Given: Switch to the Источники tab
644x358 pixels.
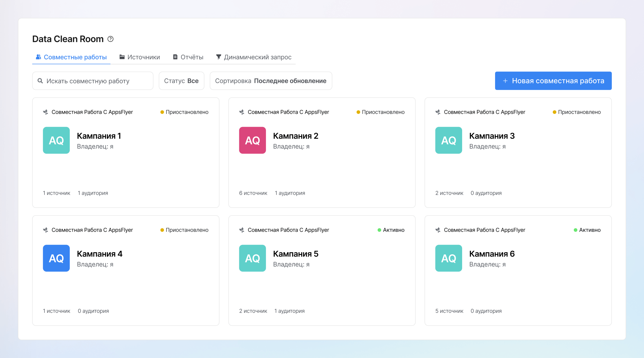Looking at the screenshot, I should (x=140, y=57).
